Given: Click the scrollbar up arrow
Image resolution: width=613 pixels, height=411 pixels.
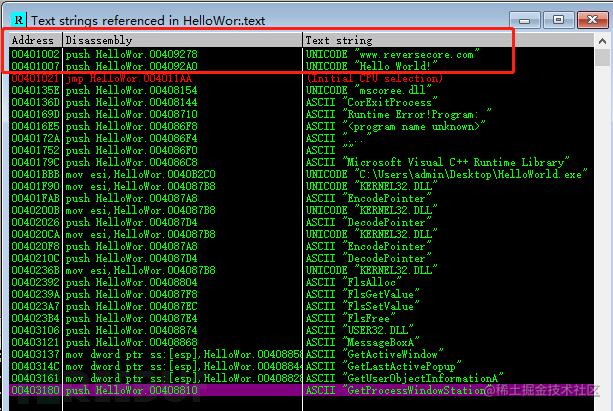Looking at the screenshot, I should [602, 41].
